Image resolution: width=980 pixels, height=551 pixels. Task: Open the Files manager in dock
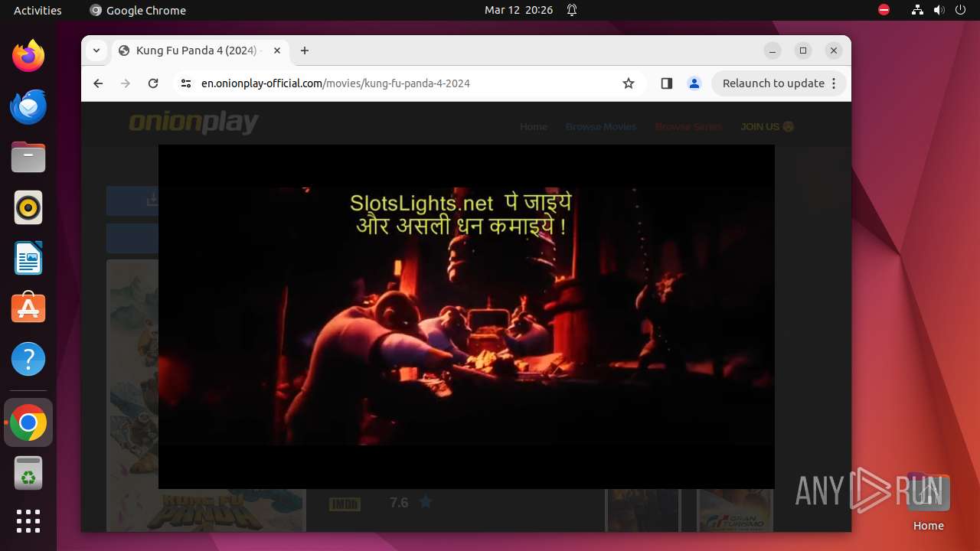(28, 157)
